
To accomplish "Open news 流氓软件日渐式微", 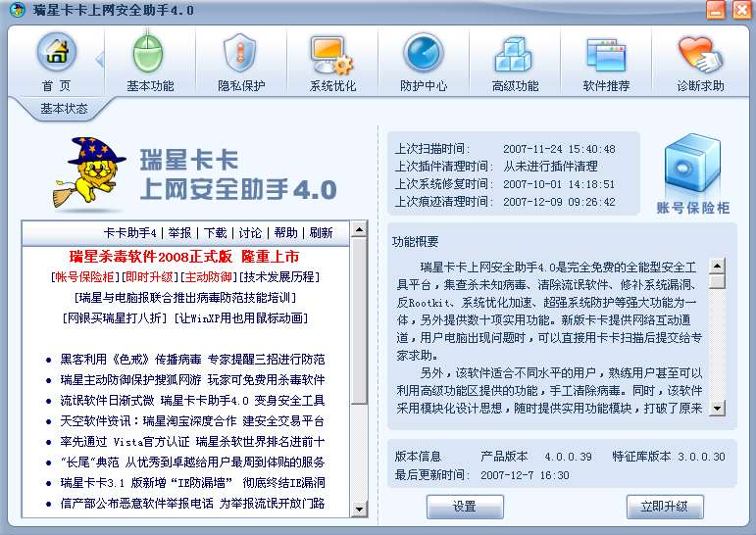I will 192,401.
